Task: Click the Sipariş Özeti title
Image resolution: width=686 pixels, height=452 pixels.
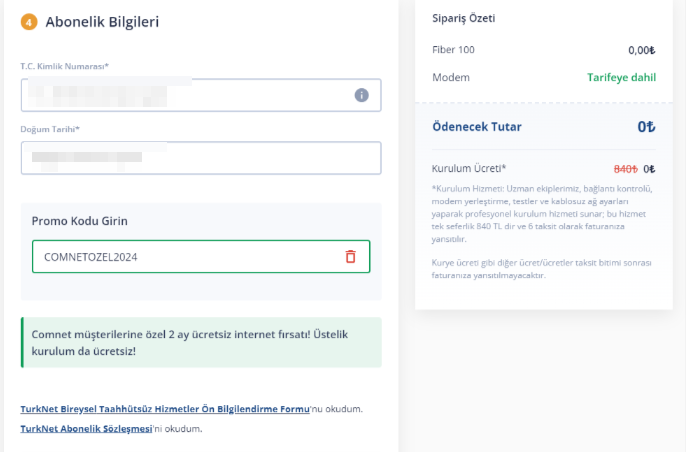Action: (464, 18)
